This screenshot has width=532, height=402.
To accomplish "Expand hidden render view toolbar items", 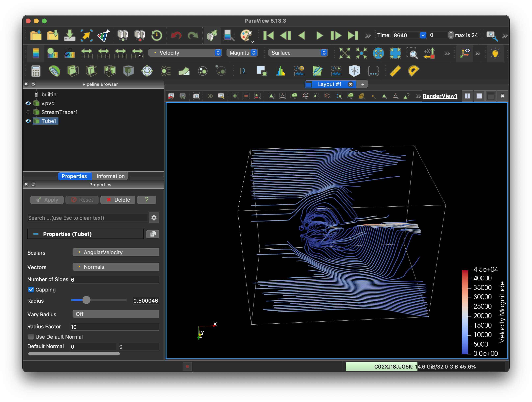I will tap(418, 96).
